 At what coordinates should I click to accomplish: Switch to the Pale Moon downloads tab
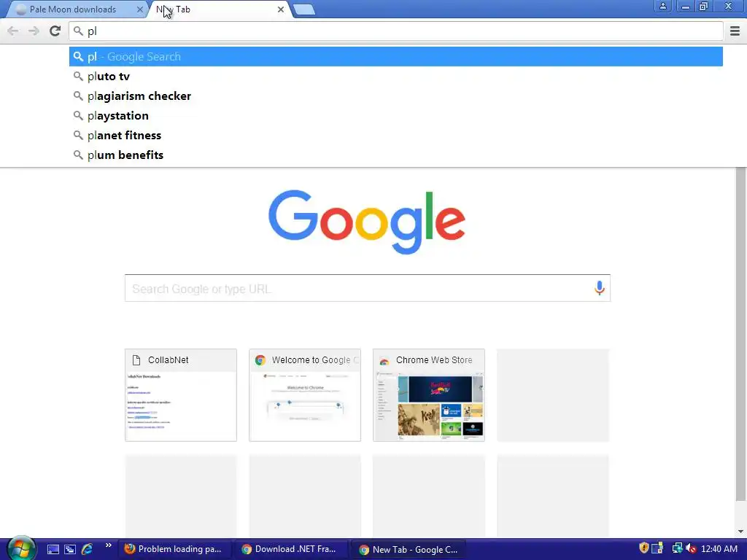click(x=76, y=9)
